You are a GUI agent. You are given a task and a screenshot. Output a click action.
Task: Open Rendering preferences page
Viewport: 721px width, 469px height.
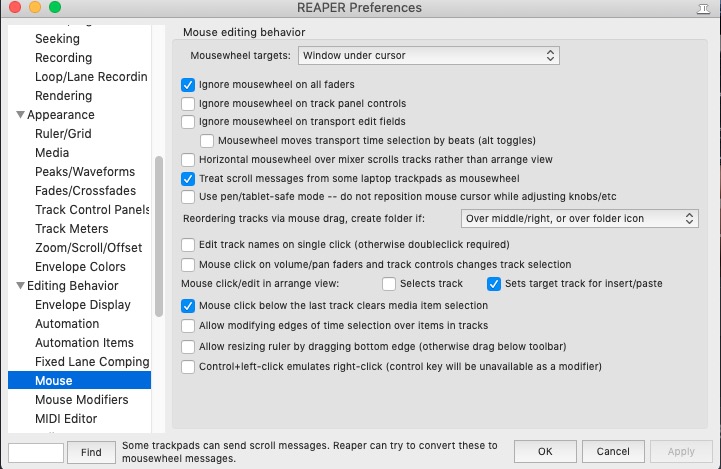tap(63, 96)
